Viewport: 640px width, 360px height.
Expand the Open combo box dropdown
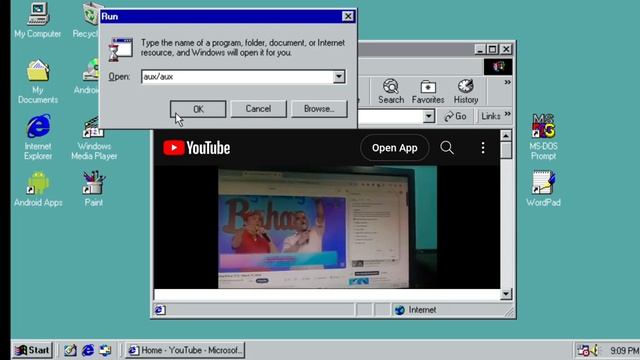339,77
